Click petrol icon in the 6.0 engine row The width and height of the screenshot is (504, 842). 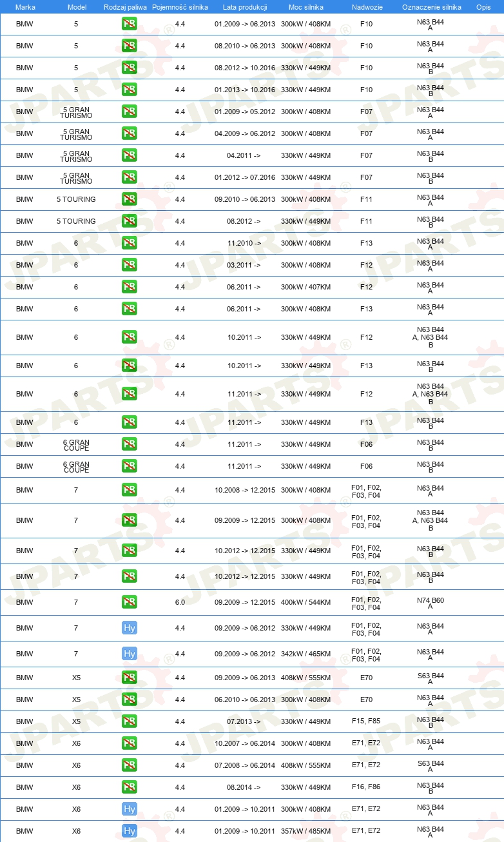click(x=129, y=602)
